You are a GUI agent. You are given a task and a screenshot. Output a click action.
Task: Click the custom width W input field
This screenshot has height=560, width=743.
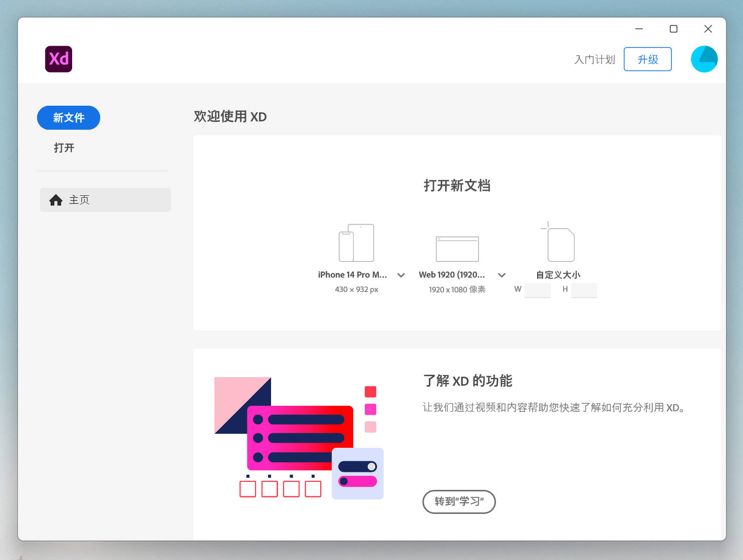coord(538,290)
